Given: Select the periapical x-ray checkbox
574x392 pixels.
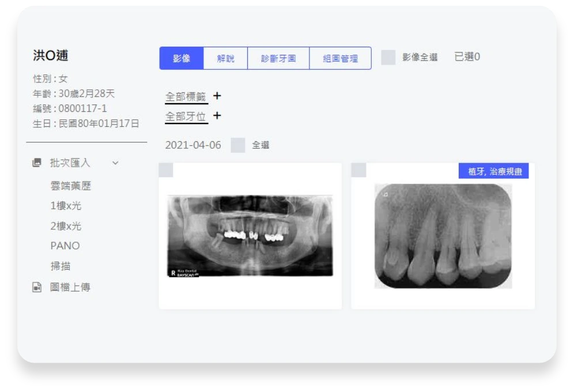Looking at the screenshot, I should (358, 170).
